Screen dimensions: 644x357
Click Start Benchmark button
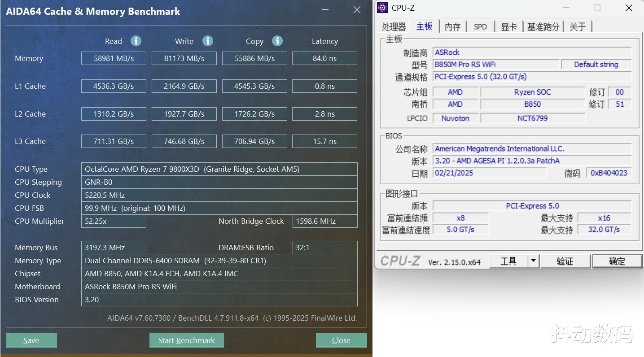coord(187,340)
